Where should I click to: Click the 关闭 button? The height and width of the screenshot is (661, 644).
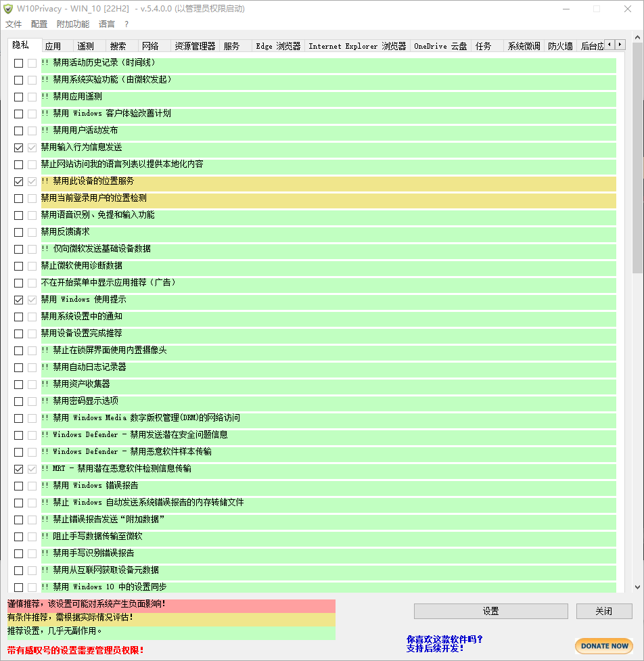(604, 611)
